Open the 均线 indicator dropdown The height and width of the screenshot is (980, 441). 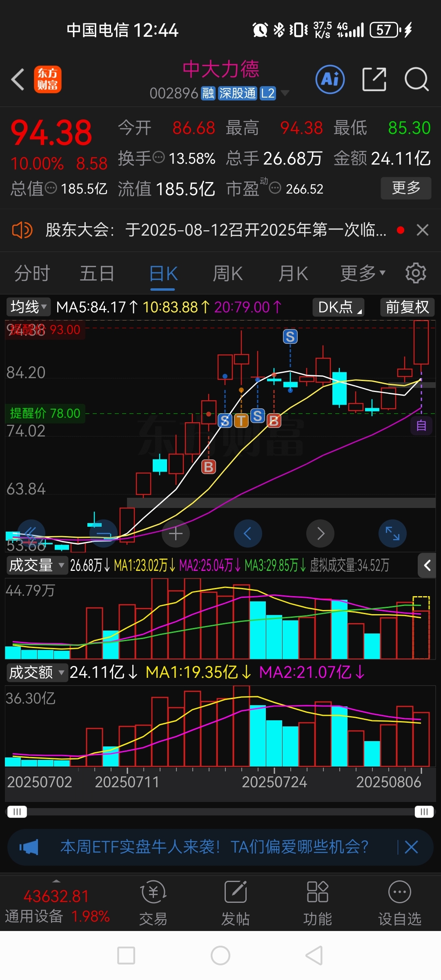(x=28, y=307)
